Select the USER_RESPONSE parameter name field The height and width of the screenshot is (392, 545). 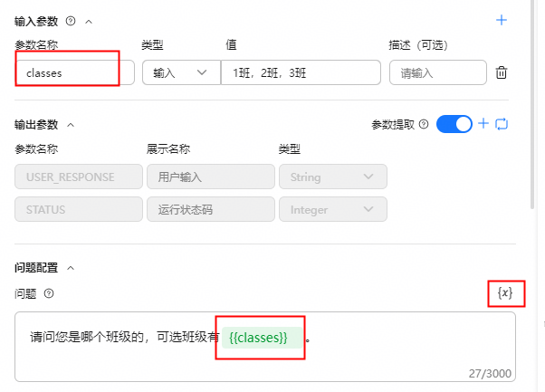pyautogui.click(x=79, y=177)
